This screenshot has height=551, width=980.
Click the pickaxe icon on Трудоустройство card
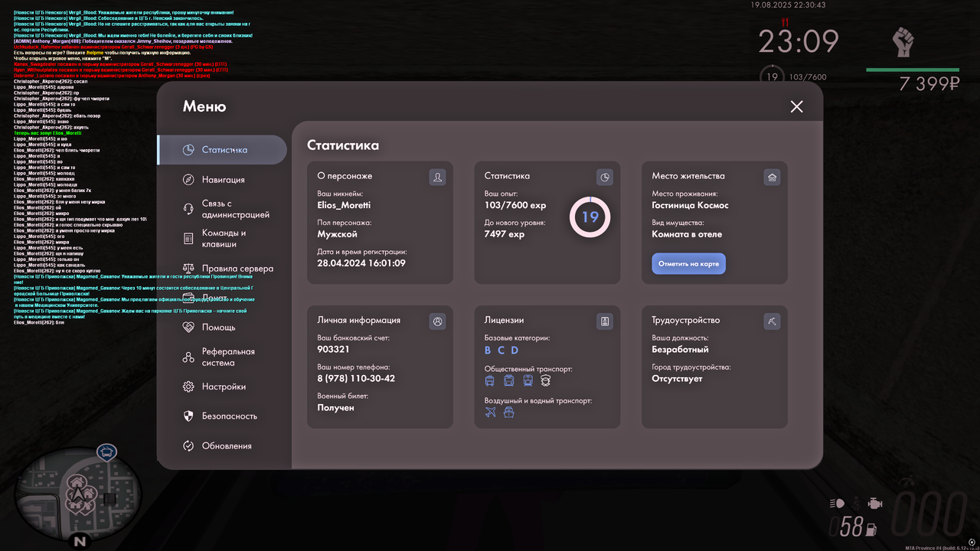772,321
